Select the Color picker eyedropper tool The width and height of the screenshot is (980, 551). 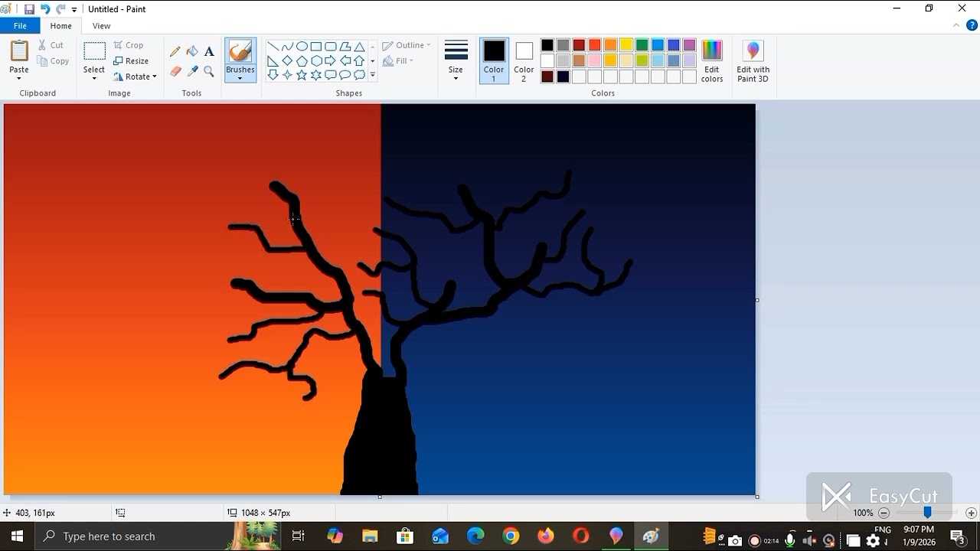pyautogui.click(x=192, y=71)
